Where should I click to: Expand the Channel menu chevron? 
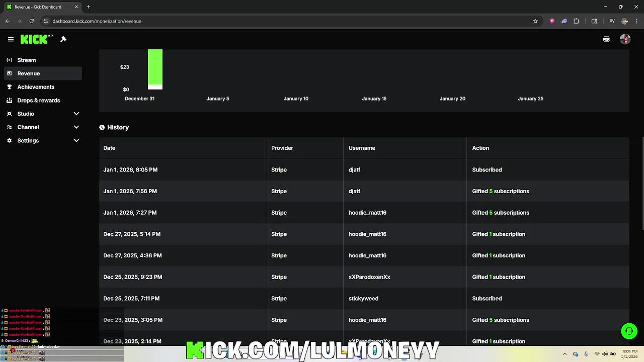coord(76,127)
